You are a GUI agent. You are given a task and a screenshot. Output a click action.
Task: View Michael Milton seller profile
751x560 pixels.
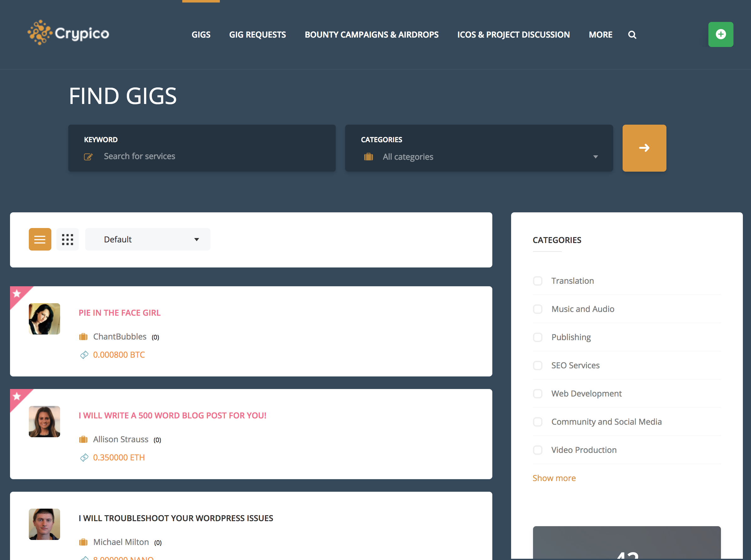tap(121, 542)
